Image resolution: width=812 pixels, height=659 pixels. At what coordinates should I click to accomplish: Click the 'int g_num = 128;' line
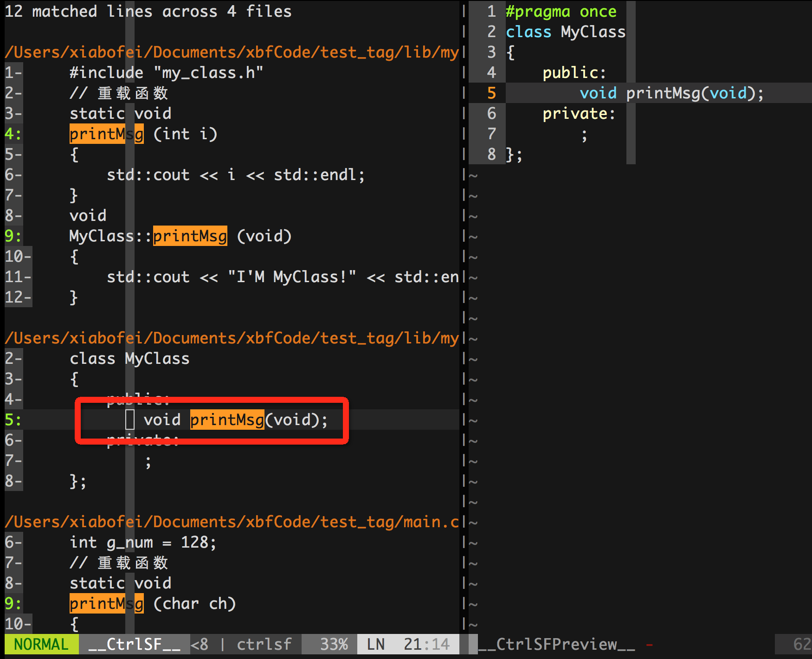pyautogui.click(x=143, y=542)
